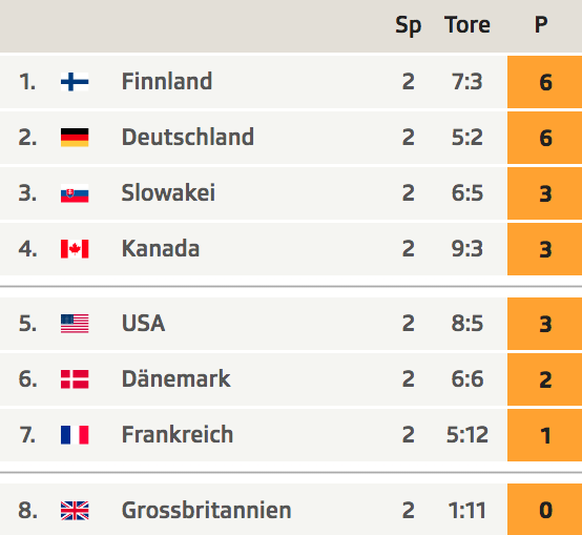Viewport: 582px width, 535px height.
Task: Click the Germany flag icon
Action: pos(75,137)
